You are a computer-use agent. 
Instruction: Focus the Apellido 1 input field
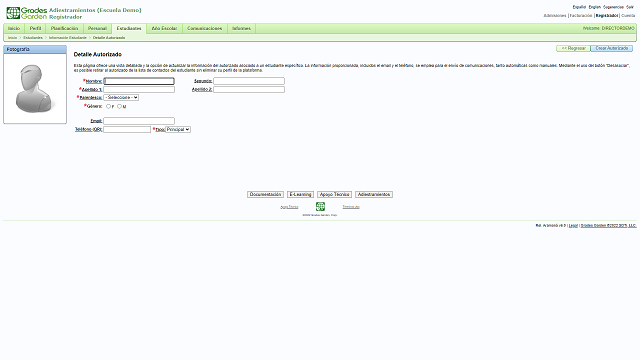click(139, 89)
